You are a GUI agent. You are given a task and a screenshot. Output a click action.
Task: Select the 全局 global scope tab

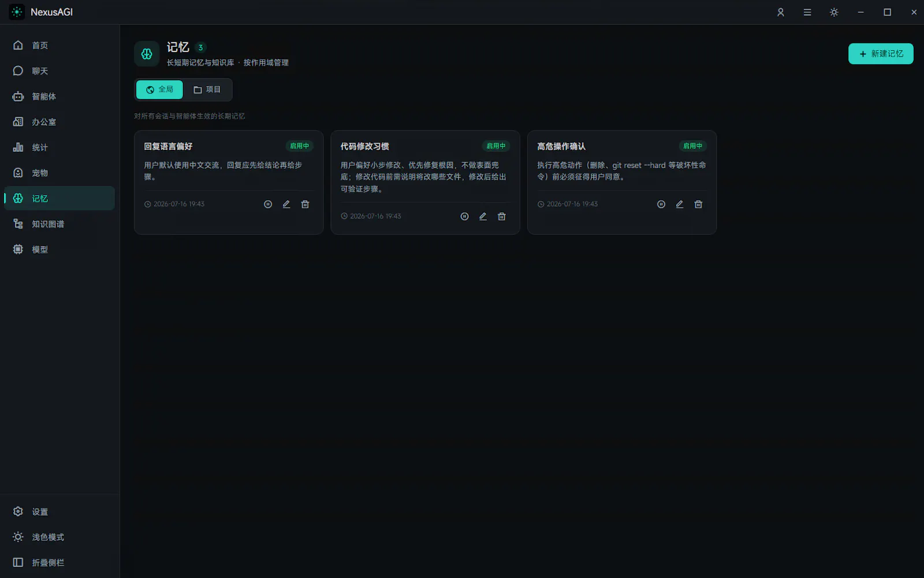[x=159, y=90]
